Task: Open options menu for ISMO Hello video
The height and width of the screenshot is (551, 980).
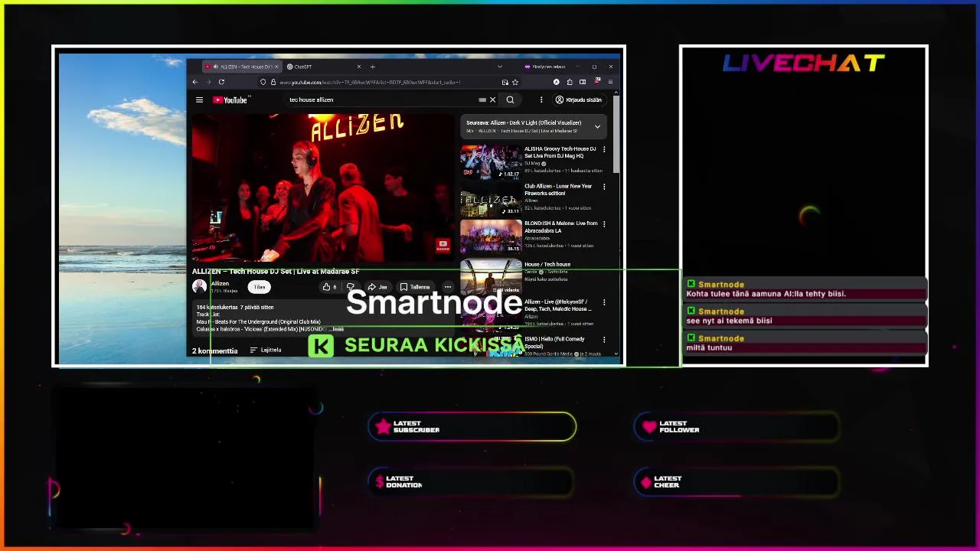Action: click(604, 340)
